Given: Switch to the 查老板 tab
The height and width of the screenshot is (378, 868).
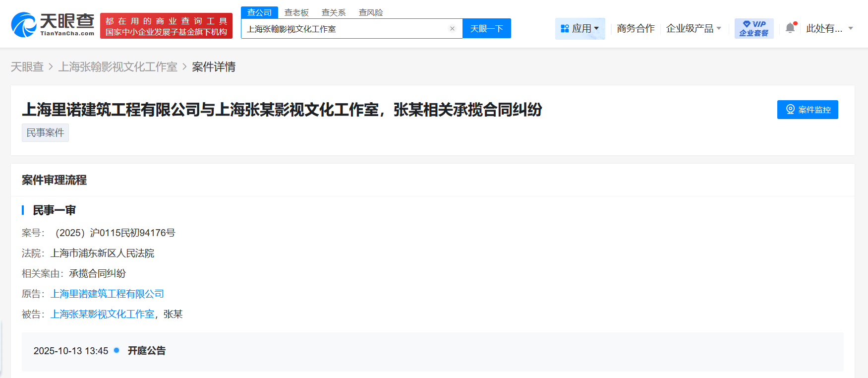Looking at the screenshot, I should pyautogui.click(x=296, y=12).
